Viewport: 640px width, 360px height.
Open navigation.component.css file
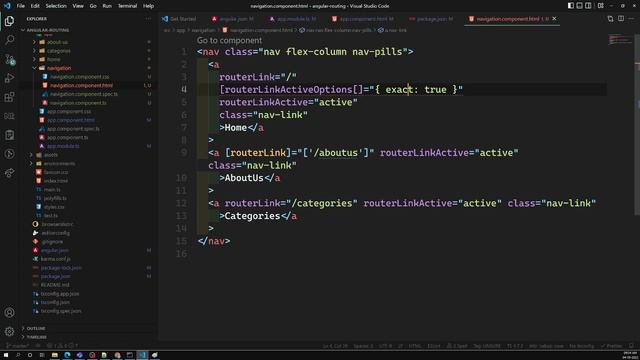point(80,77)
